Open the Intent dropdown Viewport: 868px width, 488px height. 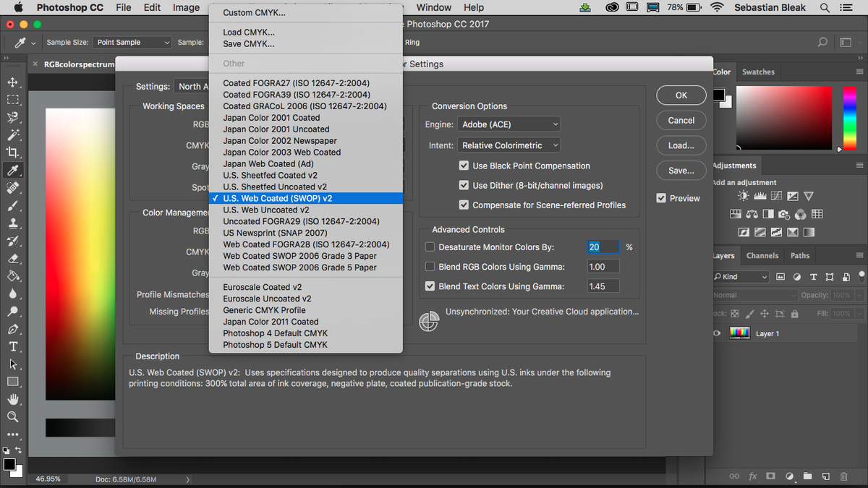509,145
